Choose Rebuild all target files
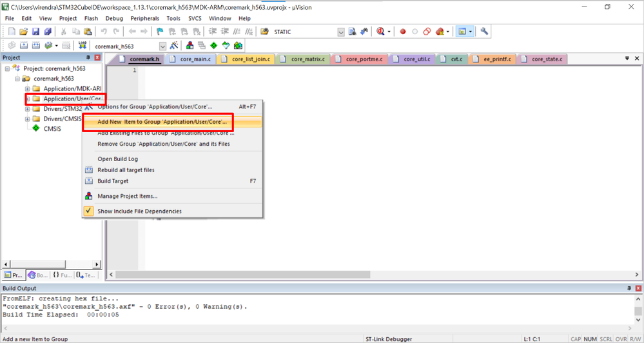 click(x=126, y=170)
